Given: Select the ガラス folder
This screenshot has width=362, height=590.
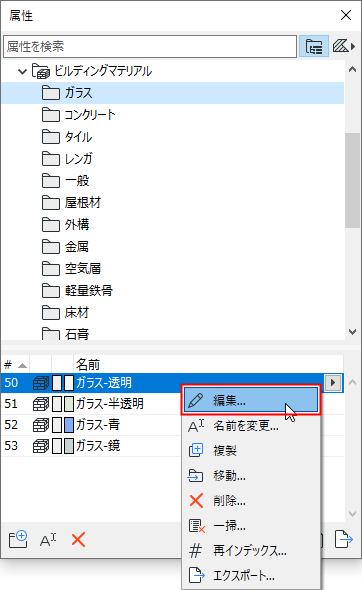Looking at the screenshot, I should (x=173, y=93).
